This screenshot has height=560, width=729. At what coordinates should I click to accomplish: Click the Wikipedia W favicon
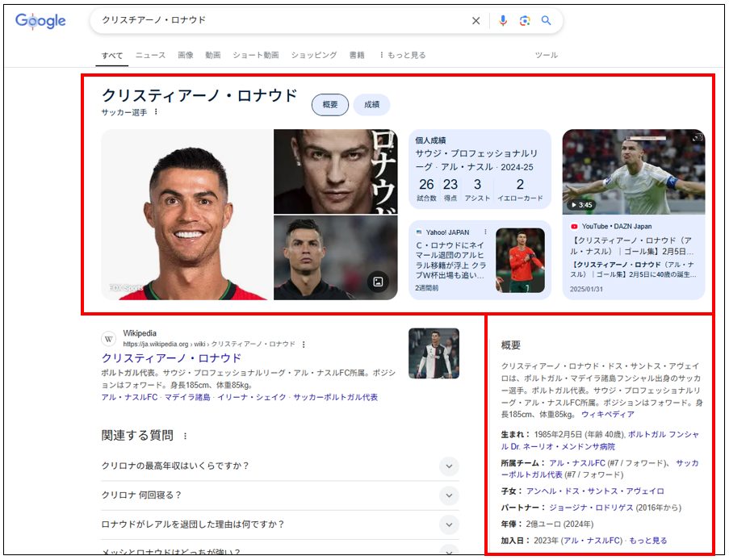tap(109, 339)
